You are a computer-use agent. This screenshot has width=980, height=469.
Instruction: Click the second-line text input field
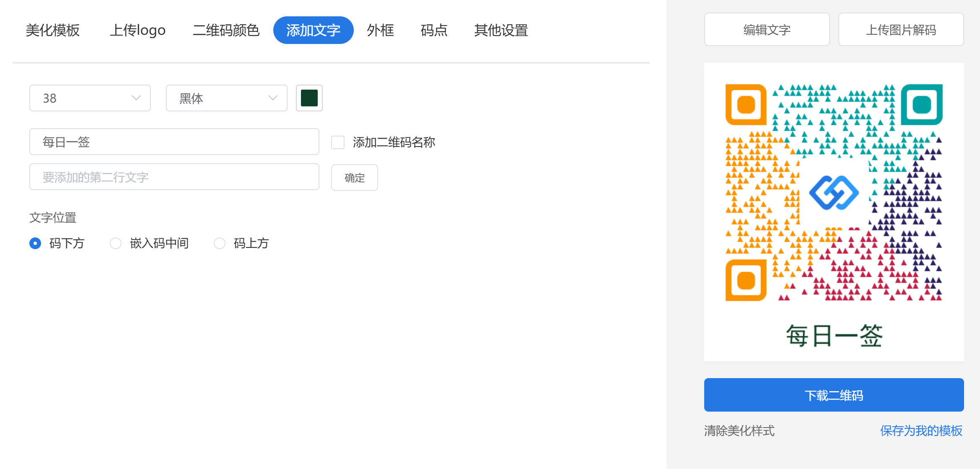point(174,177)
